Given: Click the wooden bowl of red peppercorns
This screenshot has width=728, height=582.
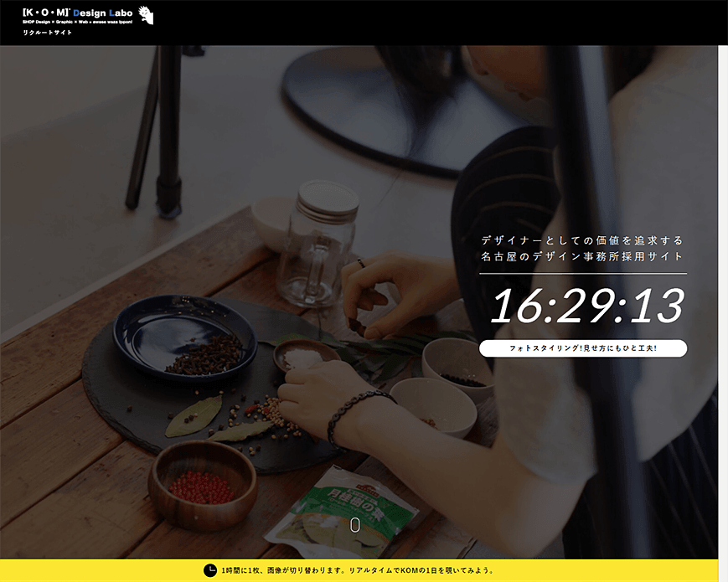Looking at the screenshot, I should click(203, 485).
